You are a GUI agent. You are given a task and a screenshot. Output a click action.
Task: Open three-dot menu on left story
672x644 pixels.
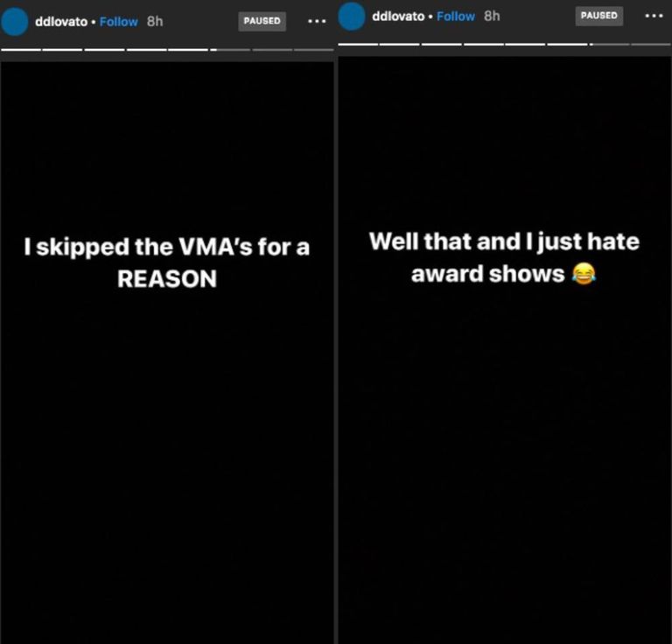point(317,21)
